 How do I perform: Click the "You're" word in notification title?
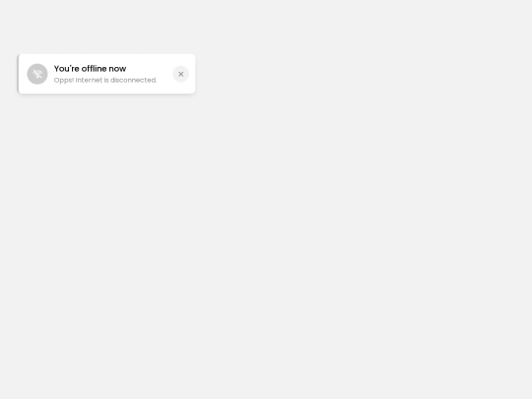[x=67, y=69]
